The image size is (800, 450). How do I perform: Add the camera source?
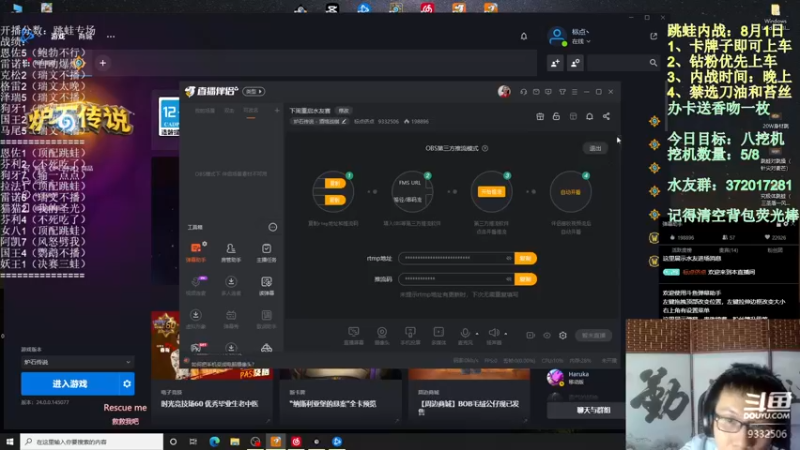[x=382, y=335]
